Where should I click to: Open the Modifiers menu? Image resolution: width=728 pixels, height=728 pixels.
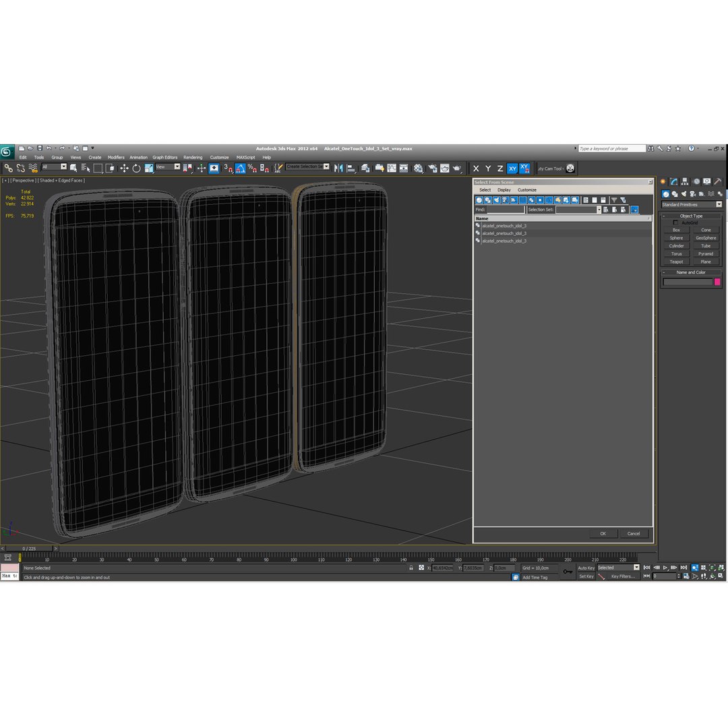click(116, 157)
